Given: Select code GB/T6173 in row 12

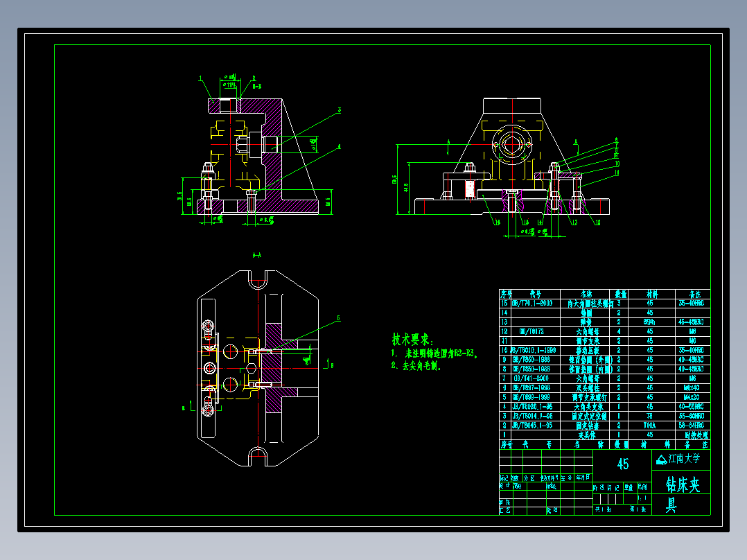Looking at the screenshot, I should pos(531,332).
